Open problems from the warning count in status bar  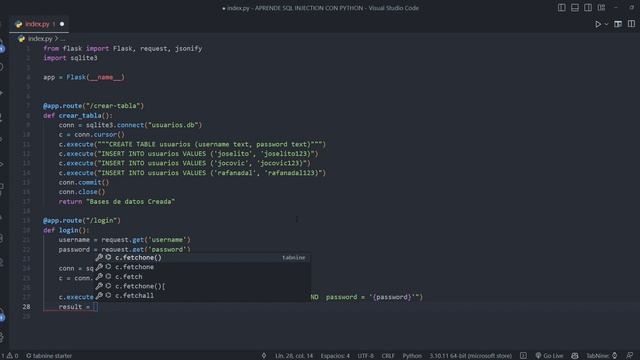pos(9,356)
